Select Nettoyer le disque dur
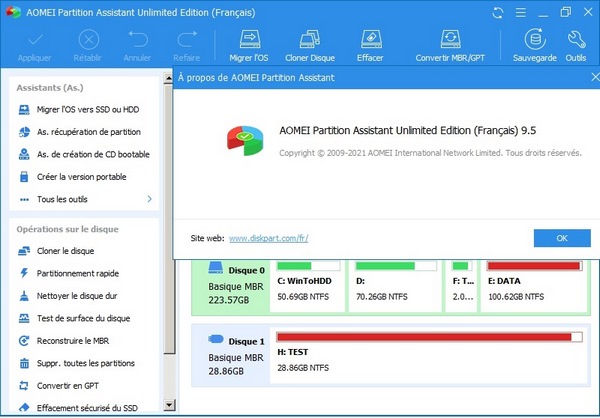Screen dimensions: 600x418 (68, 296)
